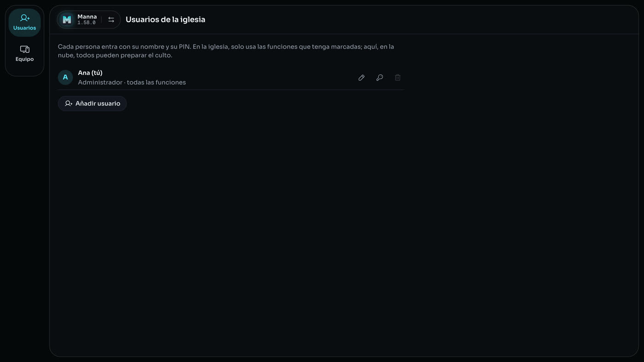
Task: Click the Manna "M" logo
Action: tap(67, 19)
